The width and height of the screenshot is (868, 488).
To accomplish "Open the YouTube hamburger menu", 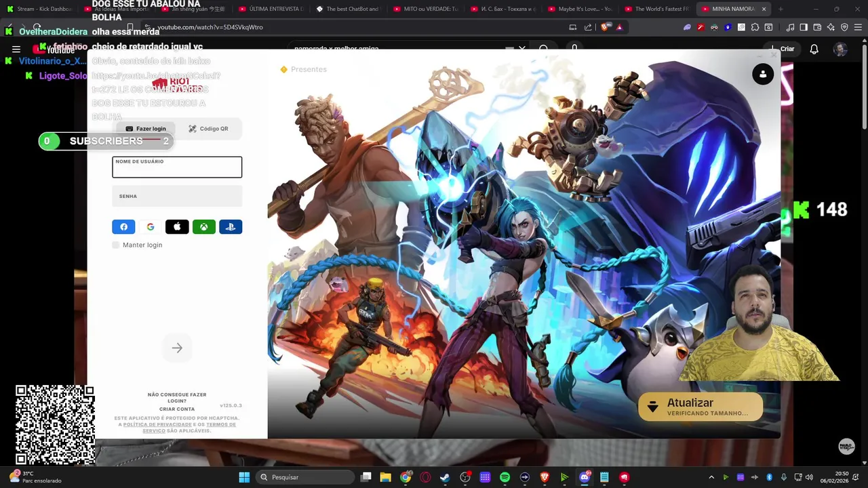I will click(16, 49).
